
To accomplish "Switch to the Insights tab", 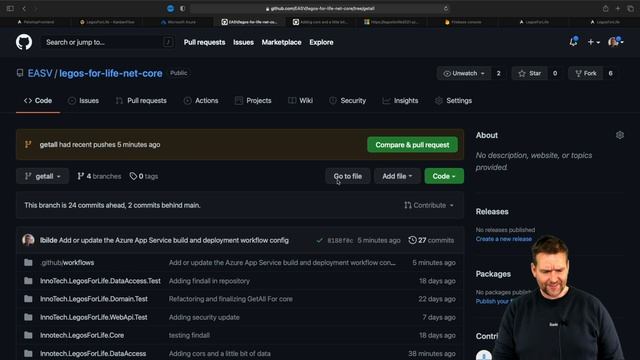I will tap(400, 101).
